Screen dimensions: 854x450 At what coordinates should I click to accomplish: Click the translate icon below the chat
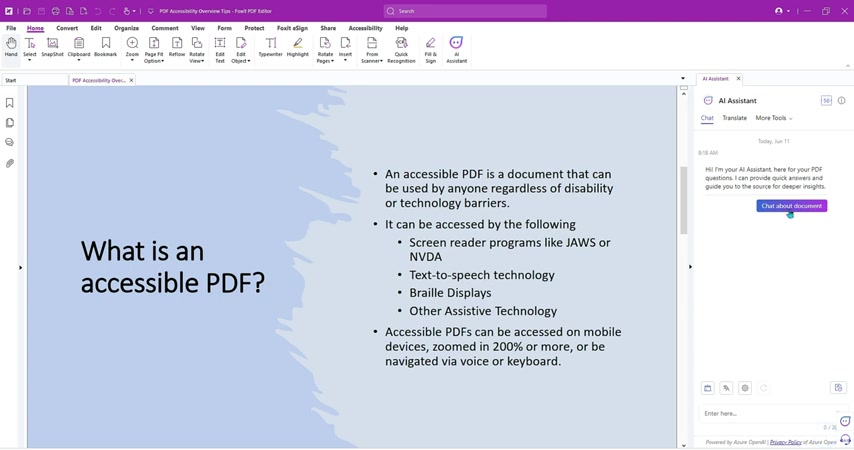pos(727,388)
